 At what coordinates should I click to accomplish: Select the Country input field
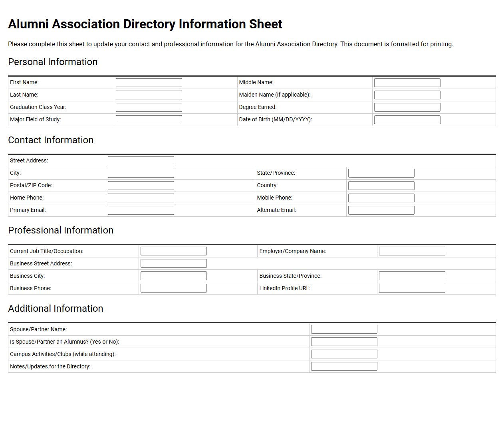click(381, 186)
